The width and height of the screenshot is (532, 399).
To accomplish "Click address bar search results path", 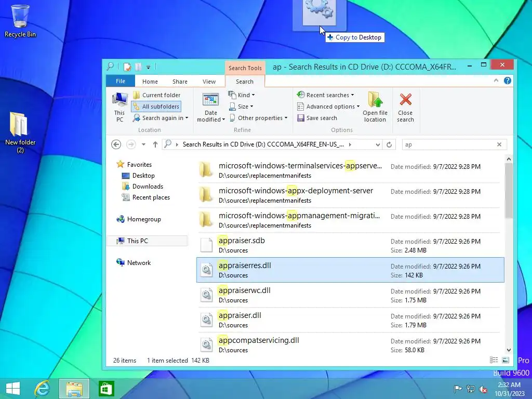I will pos(263,144).
